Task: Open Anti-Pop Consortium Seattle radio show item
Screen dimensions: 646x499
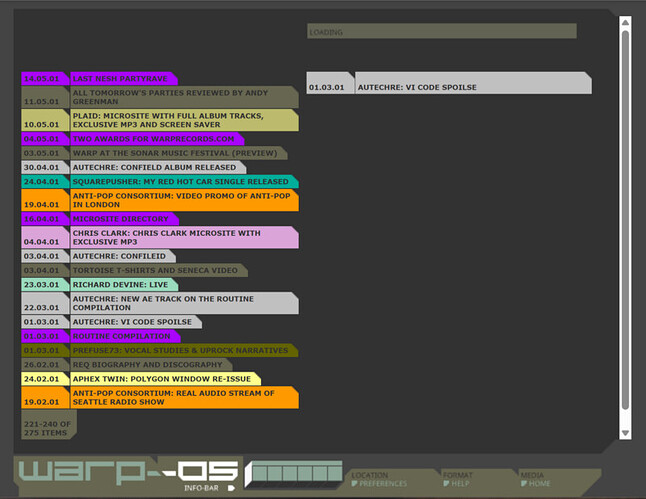Action: [x=185, y=398]
